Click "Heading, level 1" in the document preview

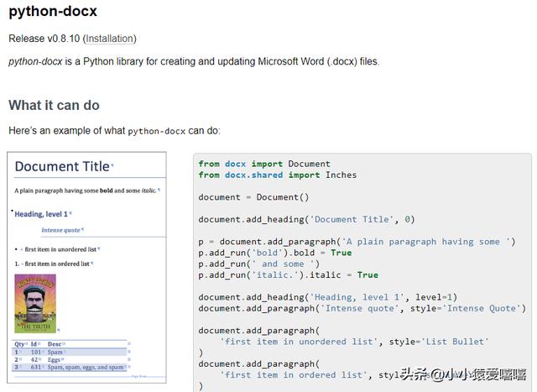pyautogui.click(x=42, y=214)
